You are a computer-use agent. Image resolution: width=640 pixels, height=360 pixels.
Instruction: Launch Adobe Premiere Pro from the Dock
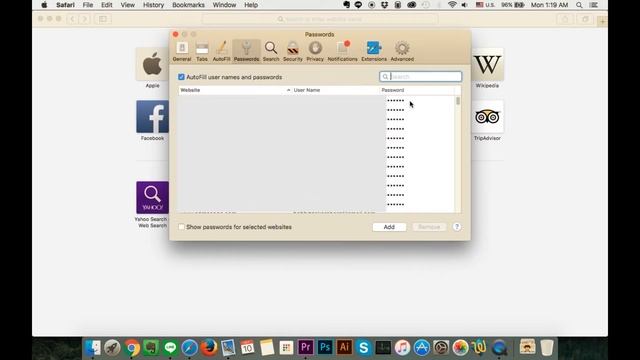click(306, 348)
